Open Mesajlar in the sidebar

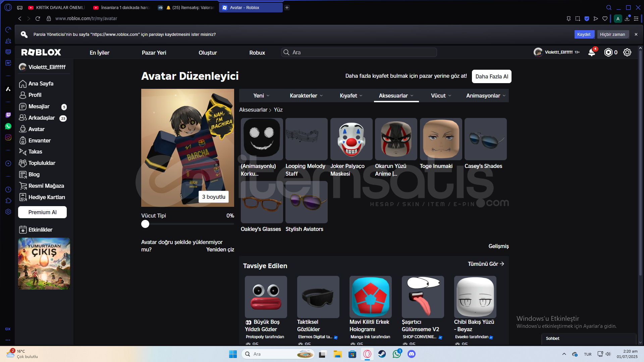[x=35, y=106]
